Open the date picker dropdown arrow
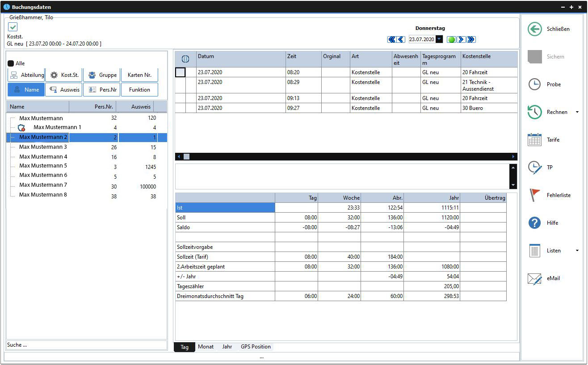 (x=439, y=40)
